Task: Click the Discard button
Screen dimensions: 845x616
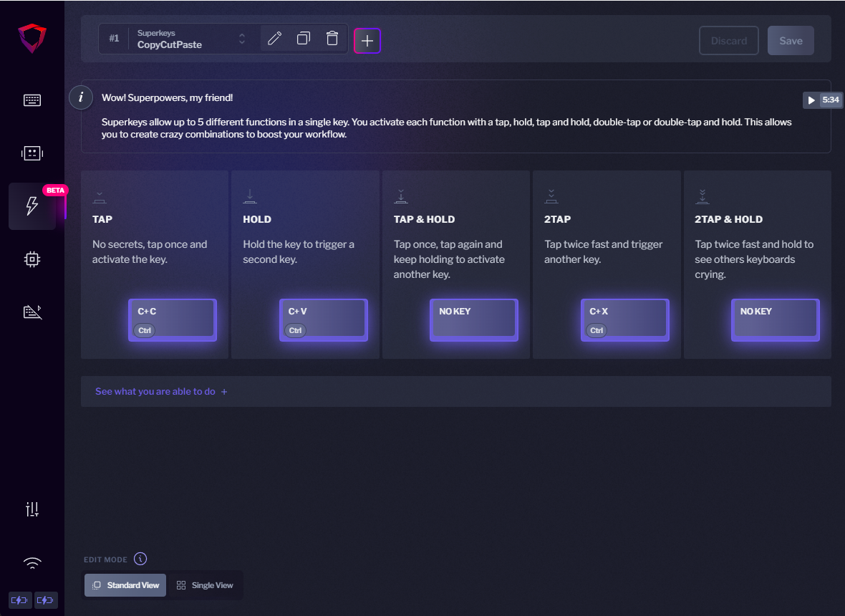Action: point(728,41)
